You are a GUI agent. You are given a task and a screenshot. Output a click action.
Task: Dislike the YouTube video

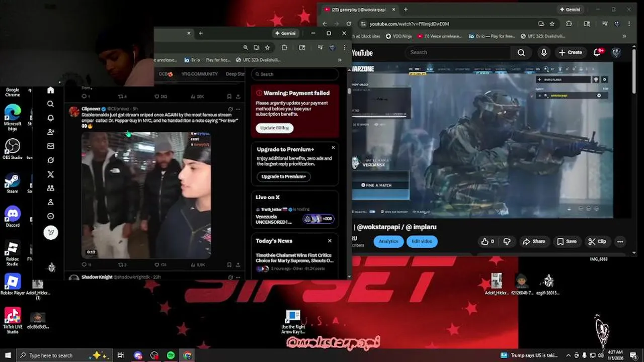click(x=507, y=241)
